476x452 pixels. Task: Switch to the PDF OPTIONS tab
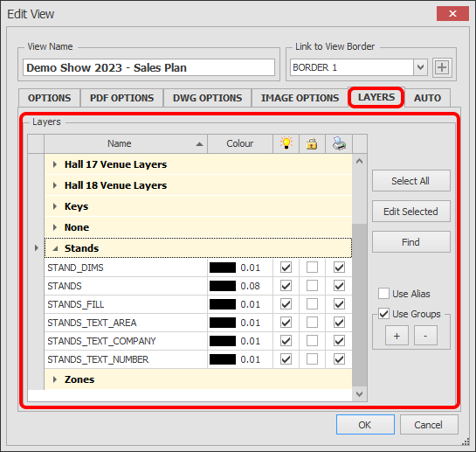coord(121,98)
